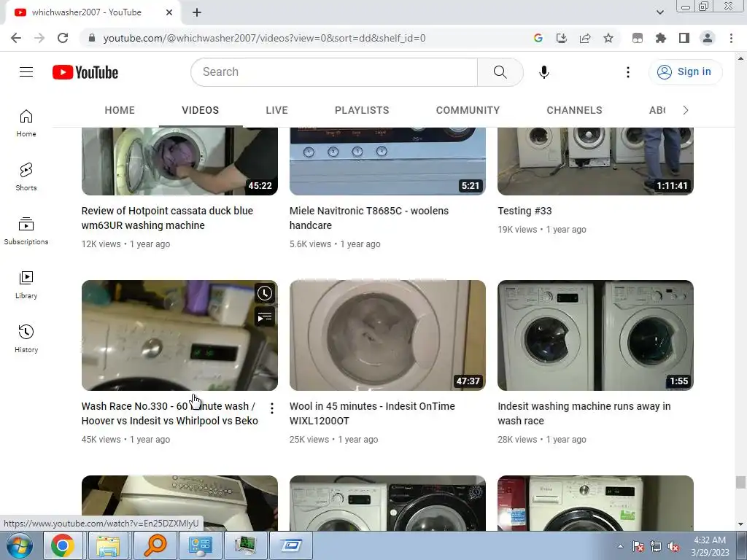
Task: Open the Windows Start menu
Action: tap(19, 545)
